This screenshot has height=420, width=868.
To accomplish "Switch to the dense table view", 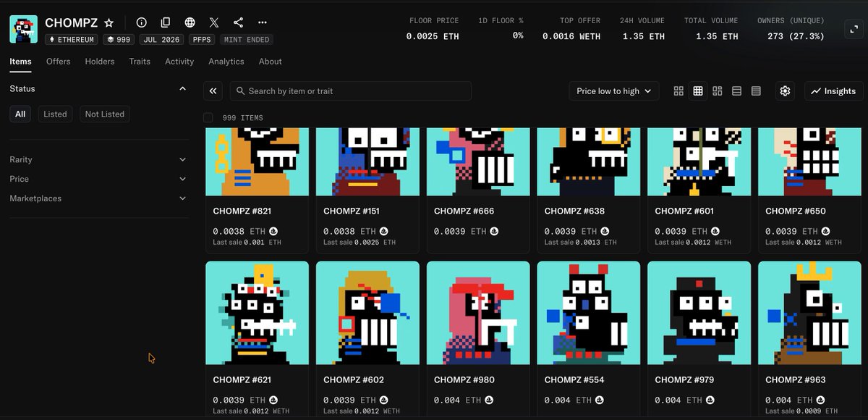I will pos(756,91).
